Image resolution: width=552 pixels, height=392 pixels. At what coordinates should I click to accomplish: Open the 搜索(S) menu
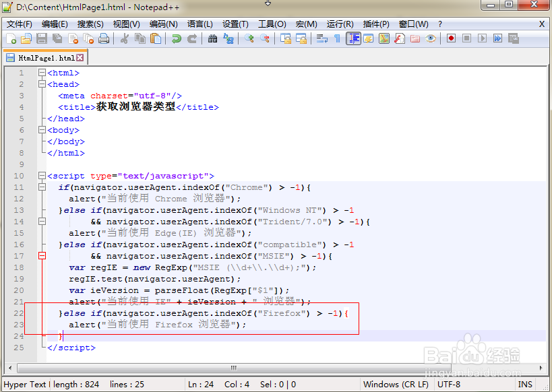coord(90,24)
